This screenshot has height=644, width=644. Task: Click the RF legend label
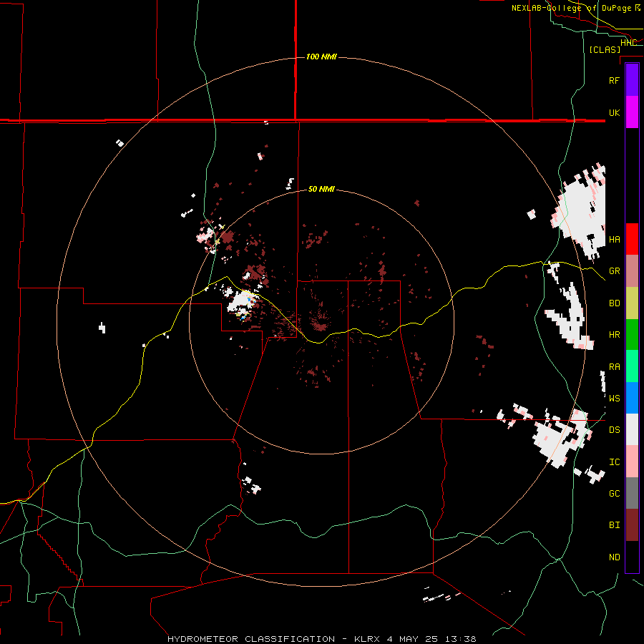click(x=614, y=80)
